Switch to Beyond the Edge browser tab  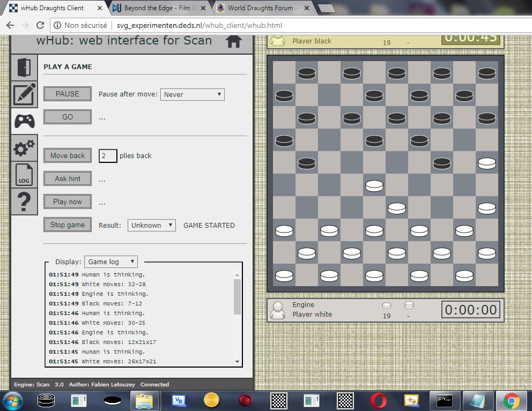pos(159,8)
